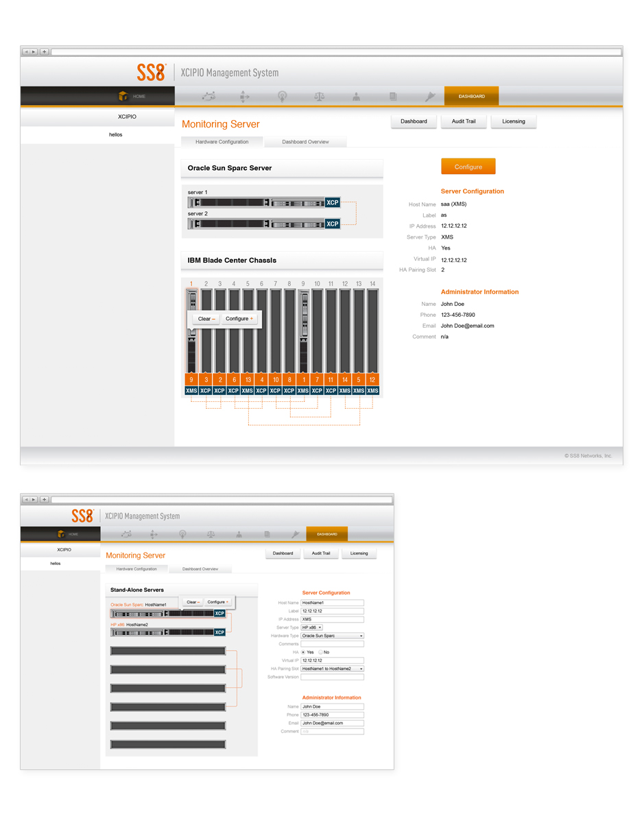Click the user silhouette icon in the Stand-Alone Servers window
644x827 pixels.
pos(239,534)
